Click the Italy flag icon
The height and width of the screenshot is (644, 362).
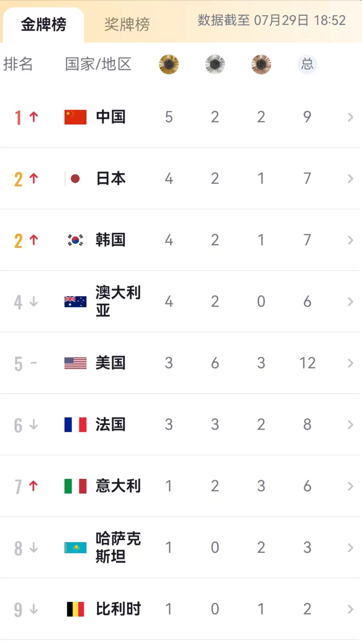[75, 486]
